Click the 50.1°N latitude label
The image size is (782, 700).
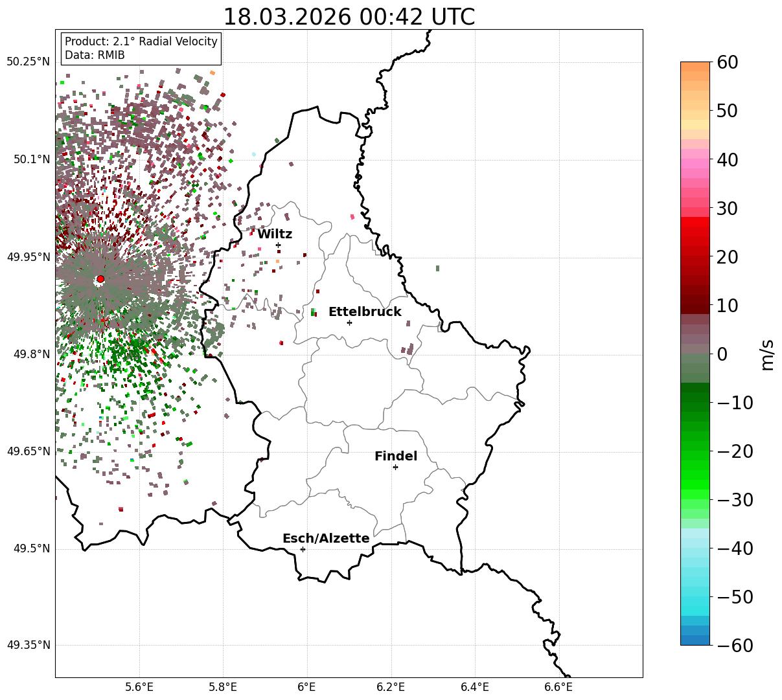[32, 159]
